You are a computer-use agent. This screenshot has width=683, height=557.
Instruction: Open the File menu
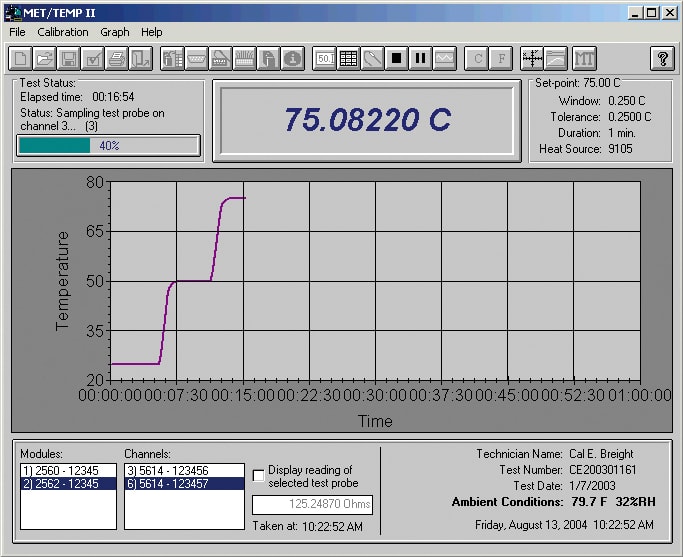(x=17, y=32)
